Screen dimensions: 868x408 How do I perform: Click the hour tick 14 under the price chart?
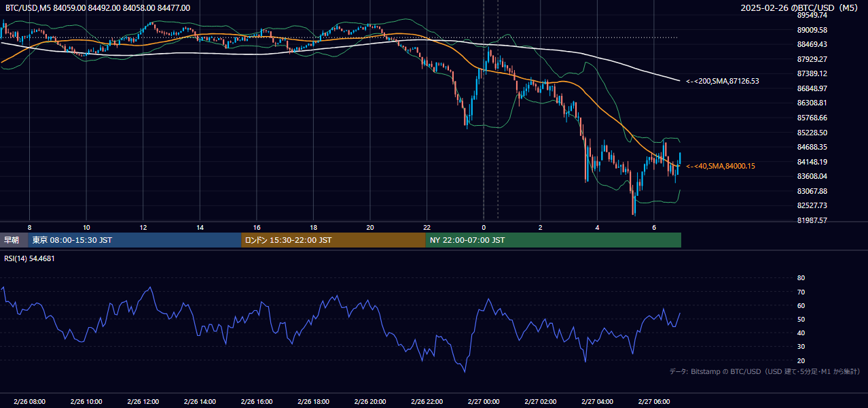click(200, 227)
